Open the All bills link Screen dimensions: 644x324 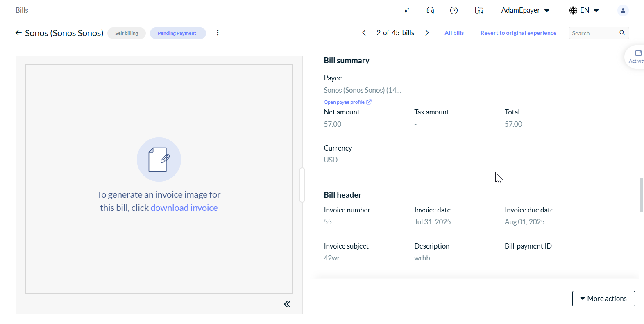point(454,33)
